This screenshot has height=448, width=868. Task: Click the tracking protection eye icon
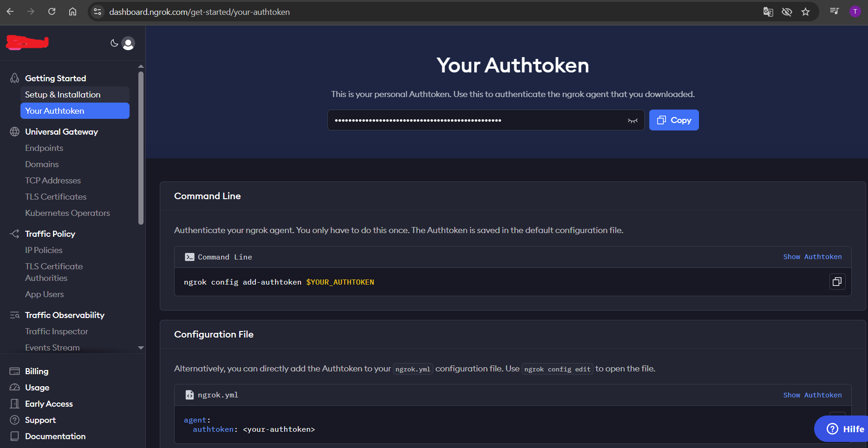point(787,12)
